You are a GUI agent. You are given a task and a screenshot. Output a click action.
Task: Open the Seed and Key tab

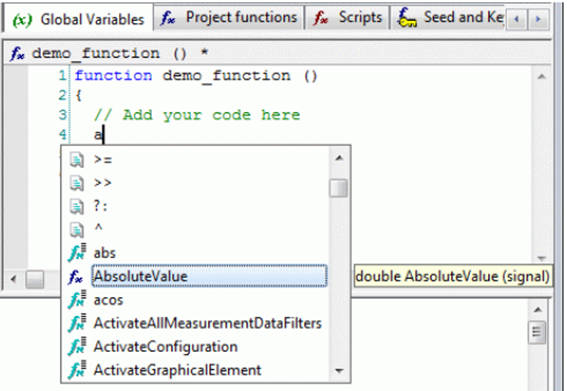click(x=449, y=17)
